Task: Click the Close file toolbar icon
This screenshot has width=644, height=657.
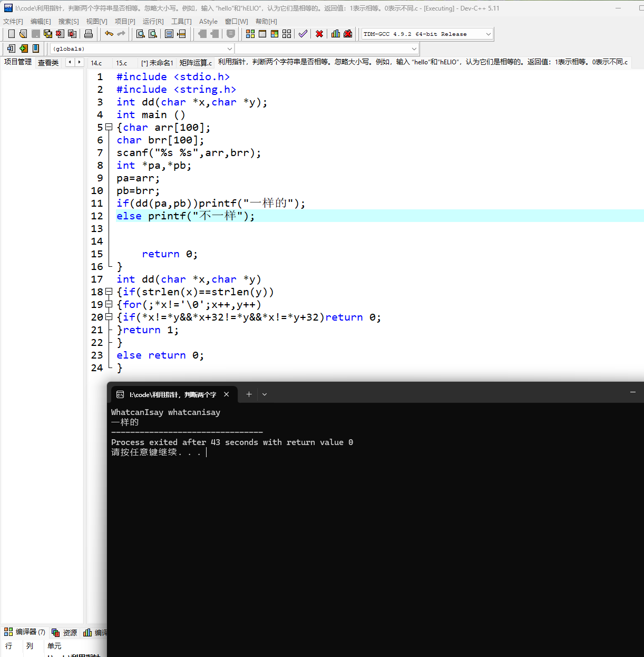Action: (60, 34)
